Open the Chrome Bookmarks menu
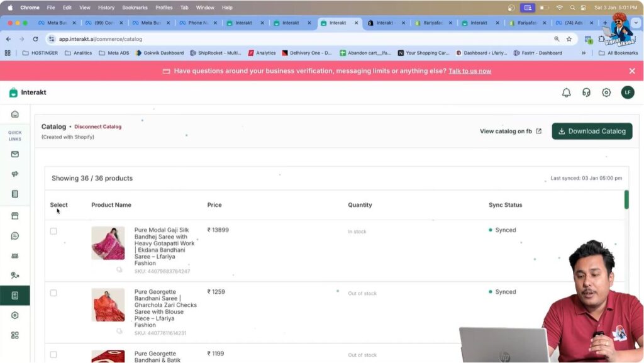 tap(135, 8)
